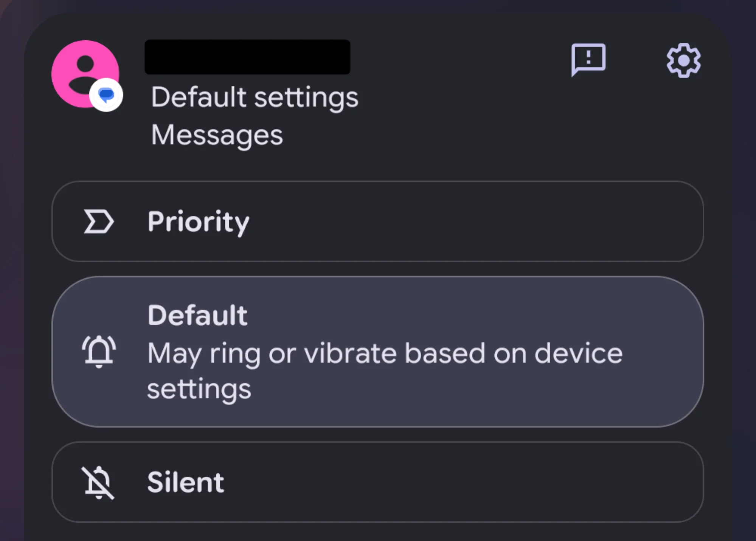The height and width of the screenshot is (541, 756).
Task: Switch notifications to Silent
Action: tap(378, 482)
